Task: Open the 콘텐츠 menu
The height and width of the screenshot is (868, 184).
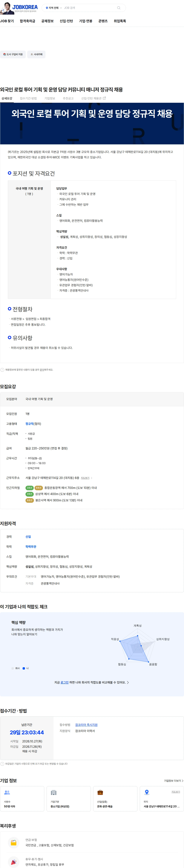Action: (x=103, y=21)
